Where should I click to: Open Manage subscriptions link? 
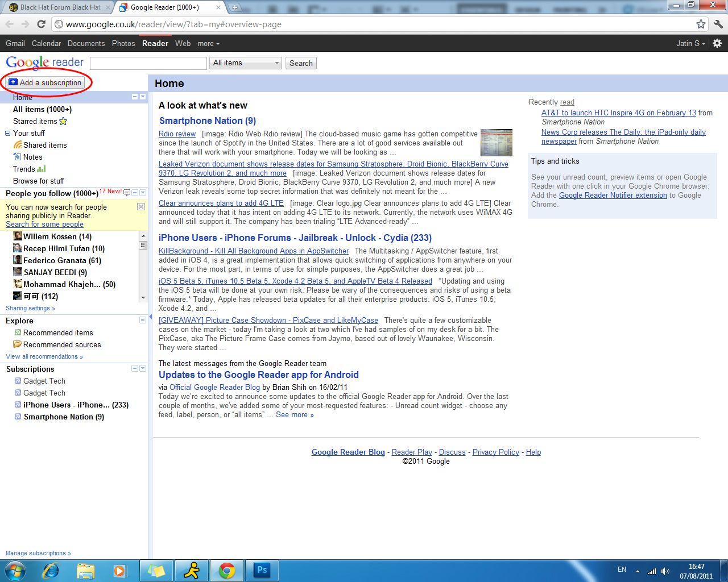point(38,553)
